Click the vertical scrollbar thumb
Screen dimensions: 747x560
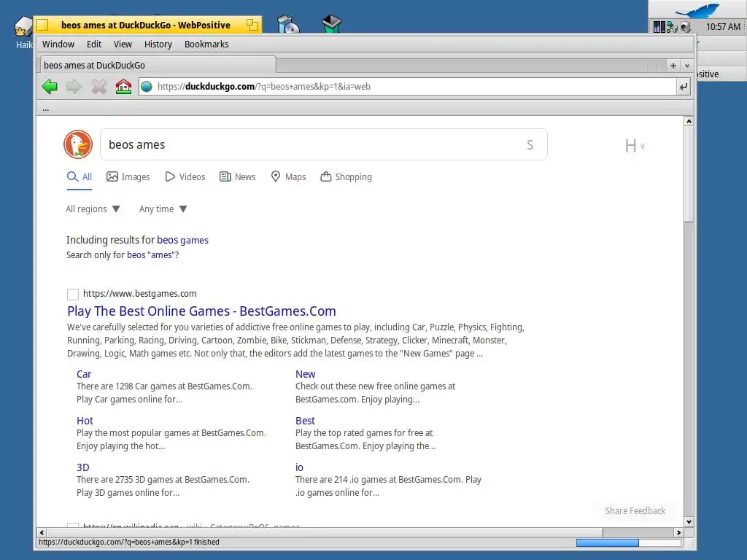pyautogui.click(x=689, y=174)
